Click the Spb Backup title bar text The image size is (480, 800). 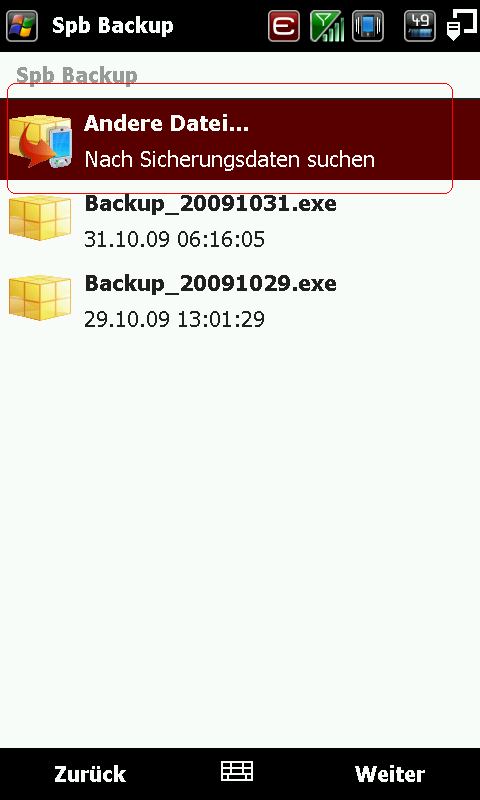pos(113,26)
